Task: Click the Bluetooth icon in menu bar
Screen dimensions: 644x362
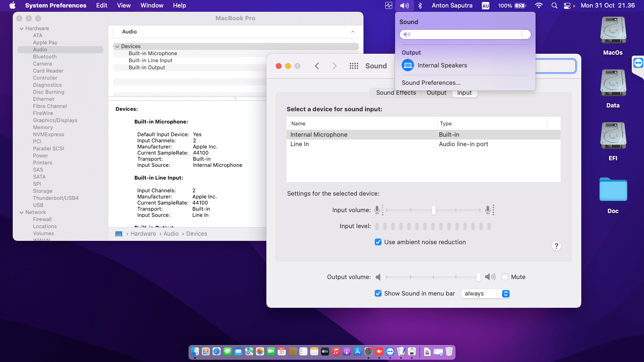Action: (x=420, y=6)
